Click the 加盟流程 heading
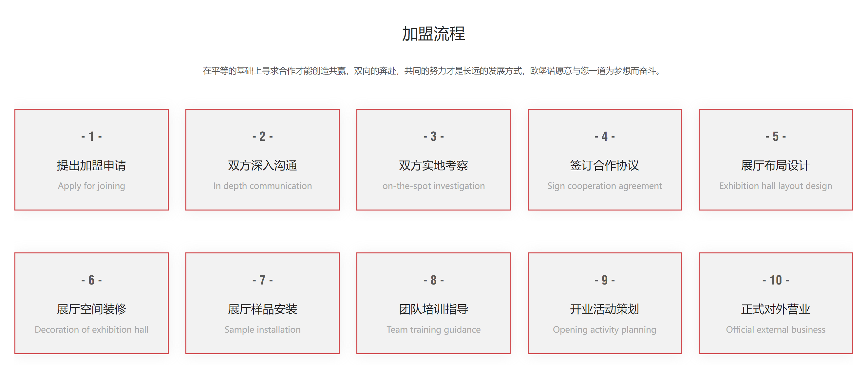The height and width of the screenshot is (386, 868). tap(433, 34)
